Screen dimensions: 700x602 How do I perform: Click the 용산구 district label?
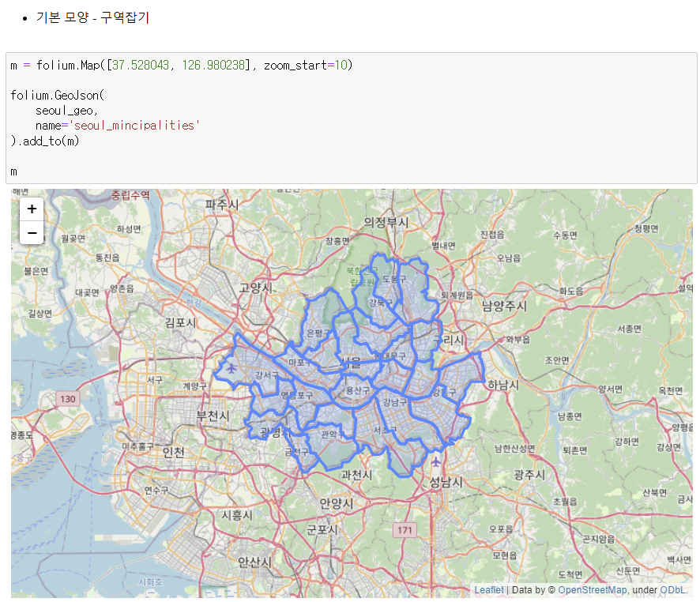[358, 390]
